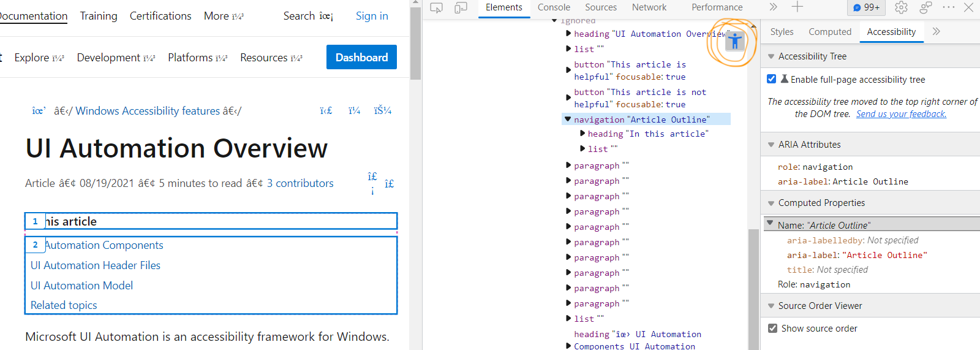Open DevTools more options ellipsis menu

tap(949, 7)
